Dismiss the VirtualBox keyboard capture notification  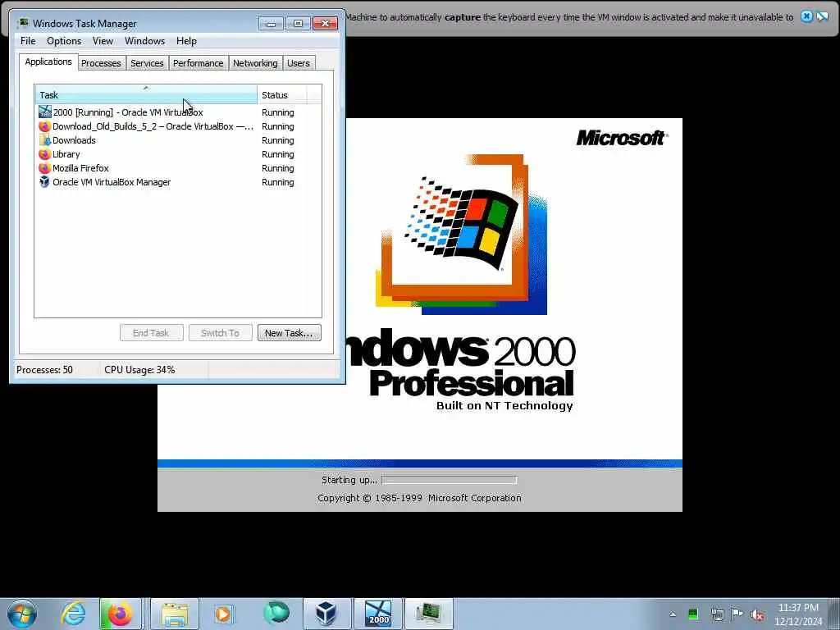tap(806, 16)
